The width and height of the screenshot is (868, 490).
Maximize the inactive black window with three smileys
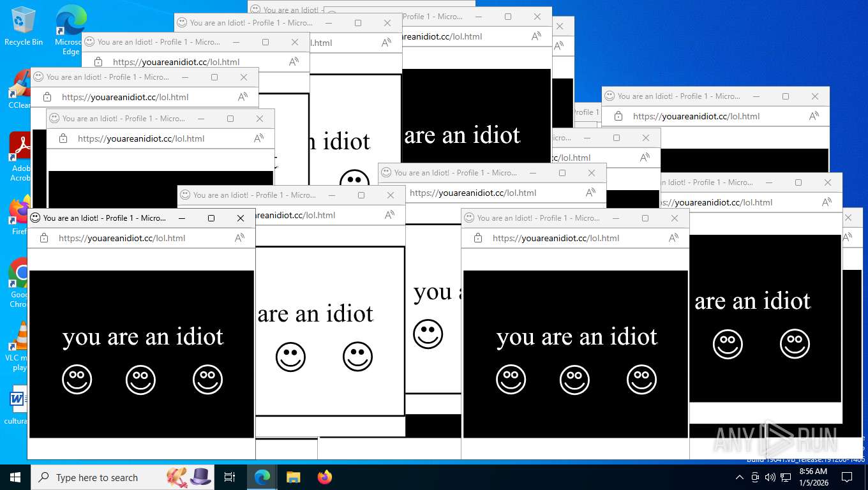[x=645, y=218]
